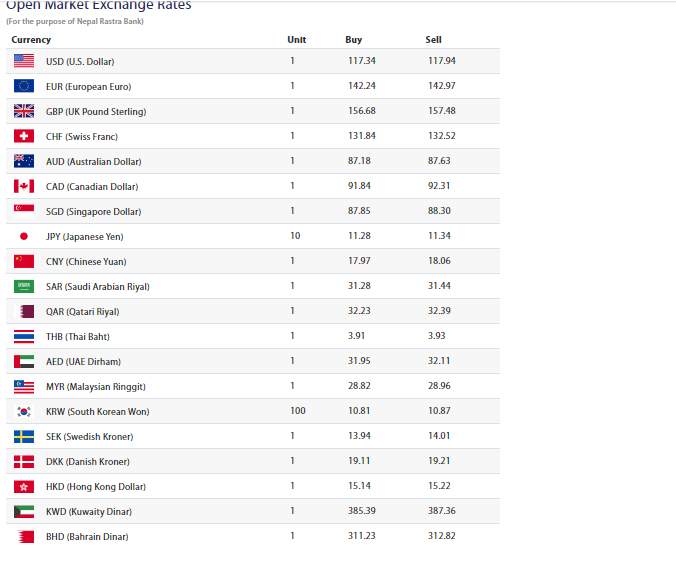This screenshot has width=676, height=561.
Task: Select the UK Union Jack flag
Action: point(24,111)
